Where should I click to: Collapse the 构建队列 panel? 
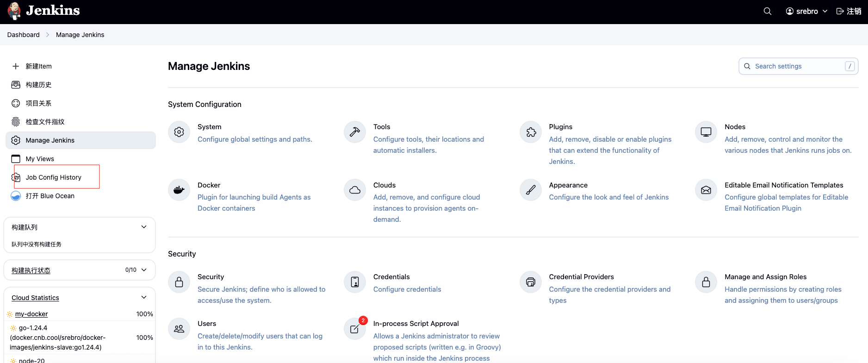[144, 227]
